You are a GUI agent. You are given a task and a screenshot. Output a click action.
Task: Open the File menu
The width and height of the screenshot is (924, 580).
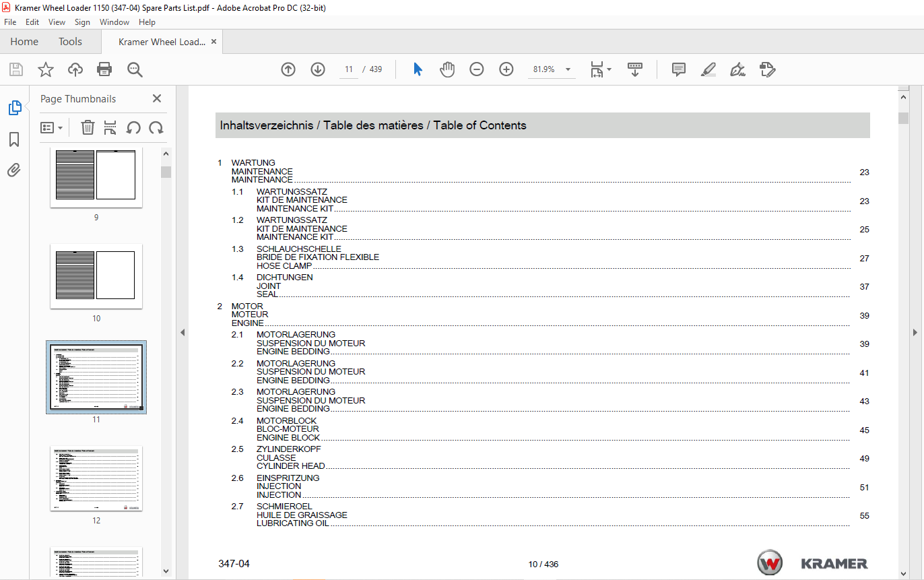click(x=10, y=22)
